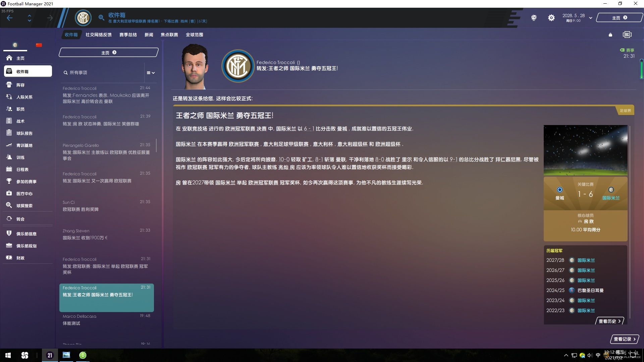Select the club badge mode in sidebar

click(15, 45)
